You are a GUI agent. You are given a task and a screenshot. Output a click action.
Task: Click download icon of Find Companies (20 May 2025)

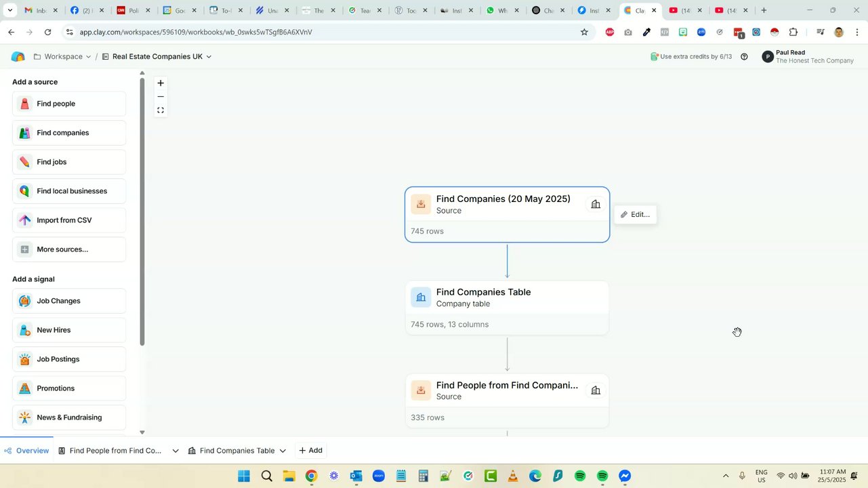421,204
